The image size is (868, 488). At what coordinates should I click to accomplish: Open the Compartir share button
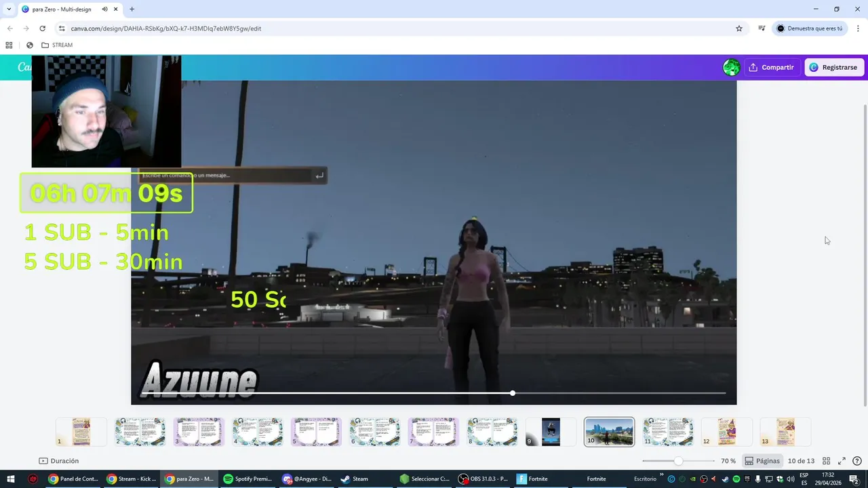771,67
